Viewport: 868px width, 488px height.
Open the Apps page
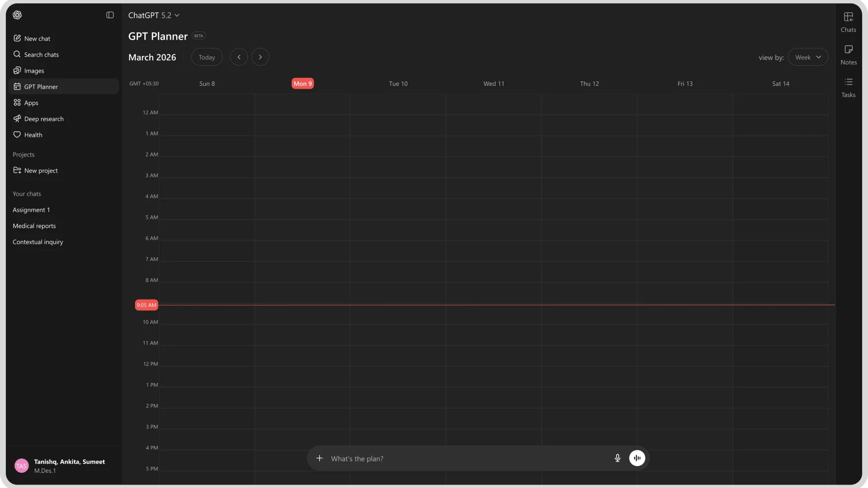pos(64,103)
